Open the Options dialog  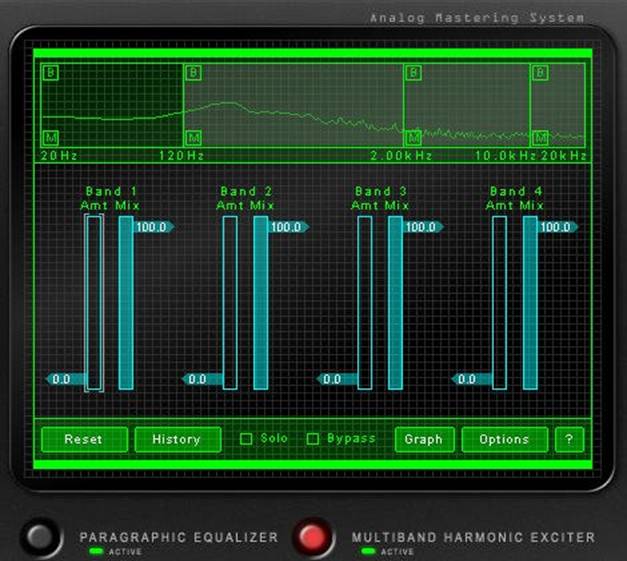pos(504,439)
